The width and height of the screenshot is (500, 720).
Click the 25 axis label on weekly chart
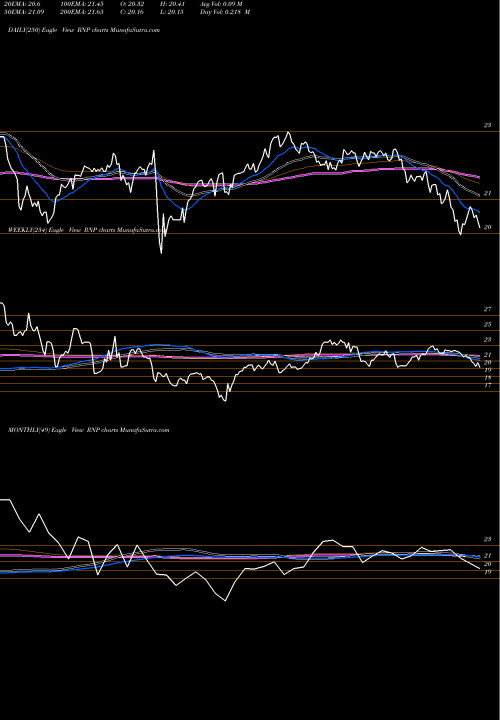tap(488, 325)
